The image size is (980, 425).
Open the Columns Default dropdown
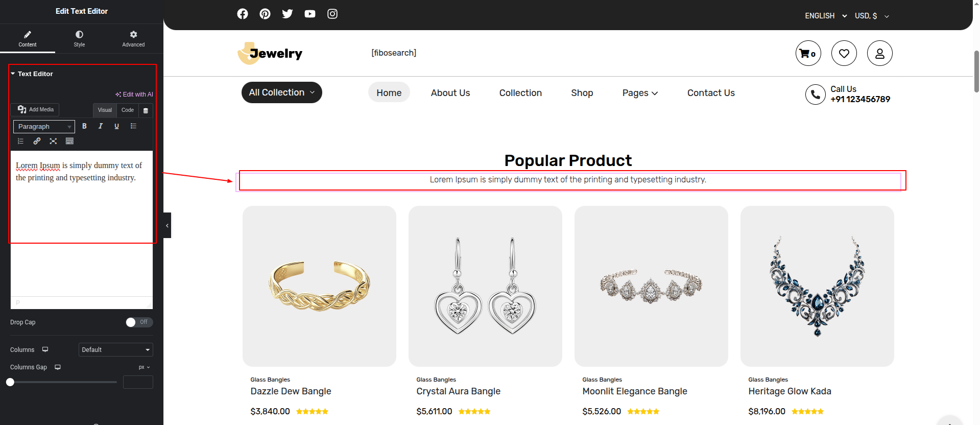116,350
